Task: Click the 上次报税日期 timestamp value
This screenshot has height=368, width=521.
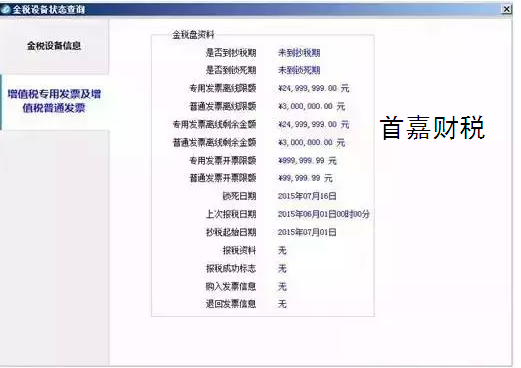Action: pyautogui.click(x=324, y=214)
